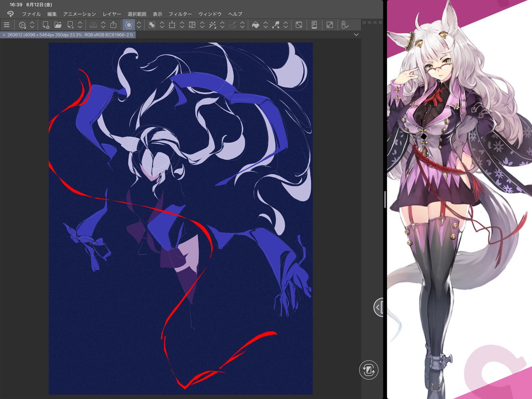The height and width of the screenshot is (399, 532).
Task: Click the smartphone device icon
Action: (x=314, y=25)
